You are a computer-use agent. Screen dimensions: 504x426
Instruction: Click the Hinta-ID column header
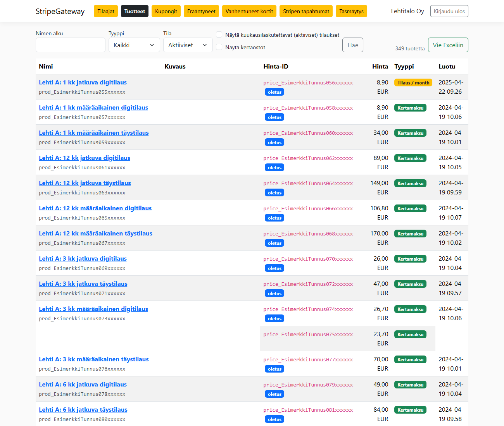click(x=276, y=66)
